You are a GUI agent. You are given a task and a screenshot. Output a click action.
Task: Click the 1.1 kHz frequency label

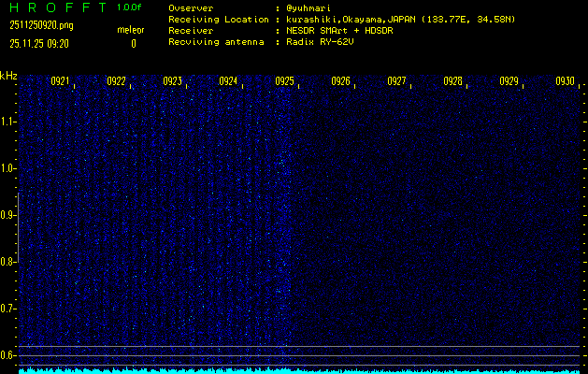(8, 122)
